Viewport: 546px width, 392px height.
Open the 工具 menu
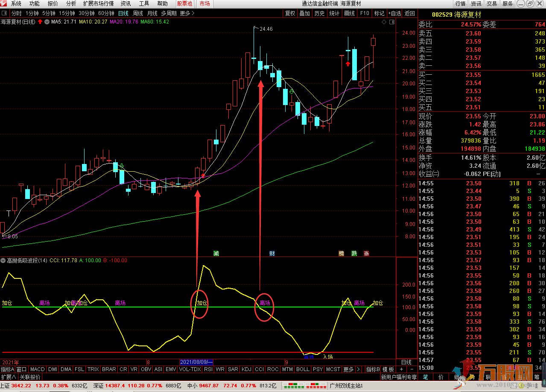tap(144, 3)
